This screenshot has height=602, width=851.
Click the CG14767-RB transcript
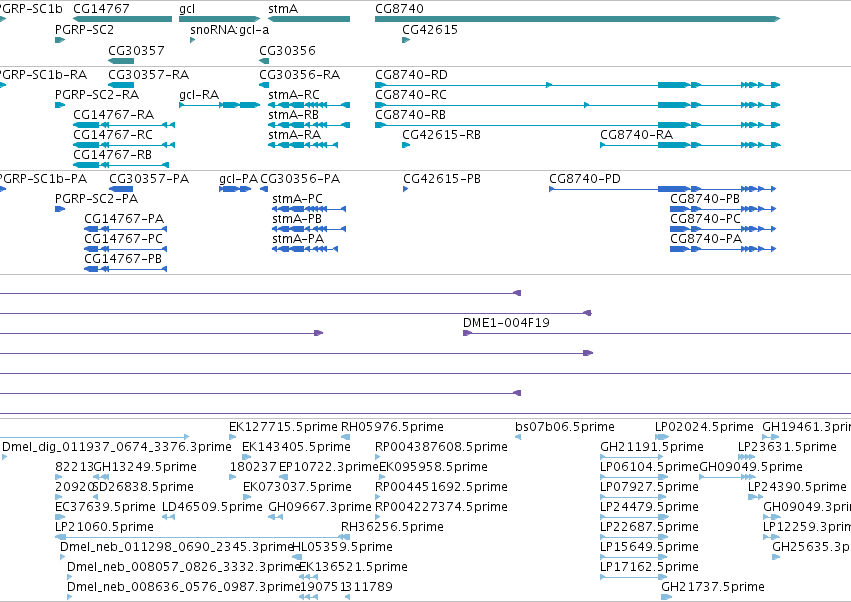click(x=121, y=165)
